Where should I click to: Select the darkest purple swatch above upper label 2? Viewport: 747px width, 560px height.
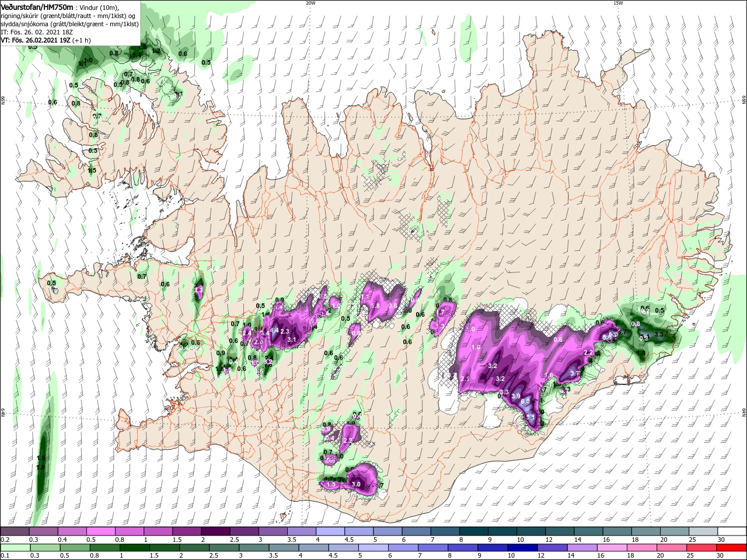coord(215,531)
